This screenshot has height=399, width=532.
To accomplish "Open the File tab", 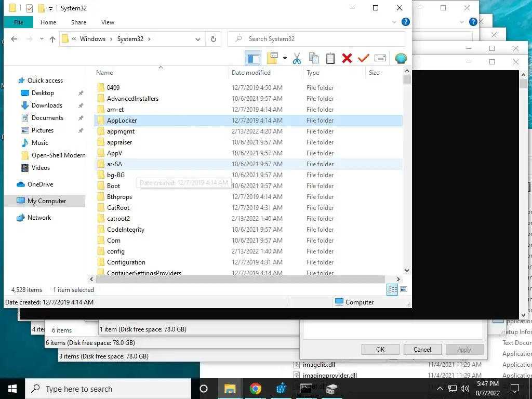I will click(19, 22).
